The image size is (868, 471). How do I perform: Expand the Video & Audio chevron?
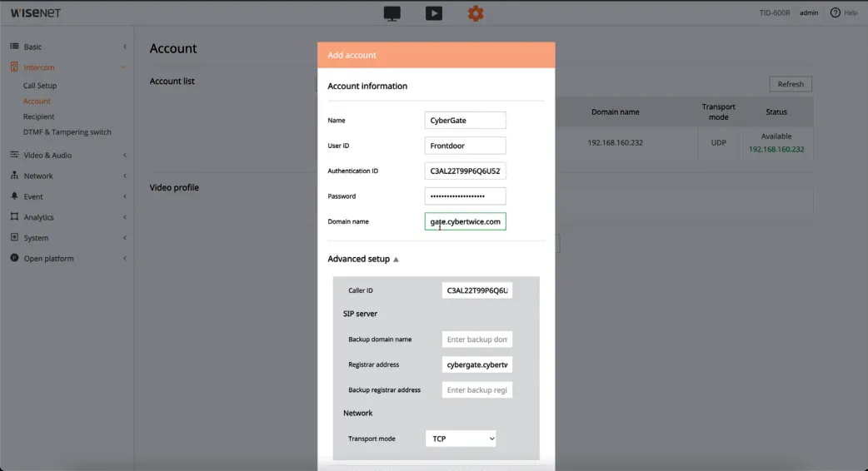125,156
